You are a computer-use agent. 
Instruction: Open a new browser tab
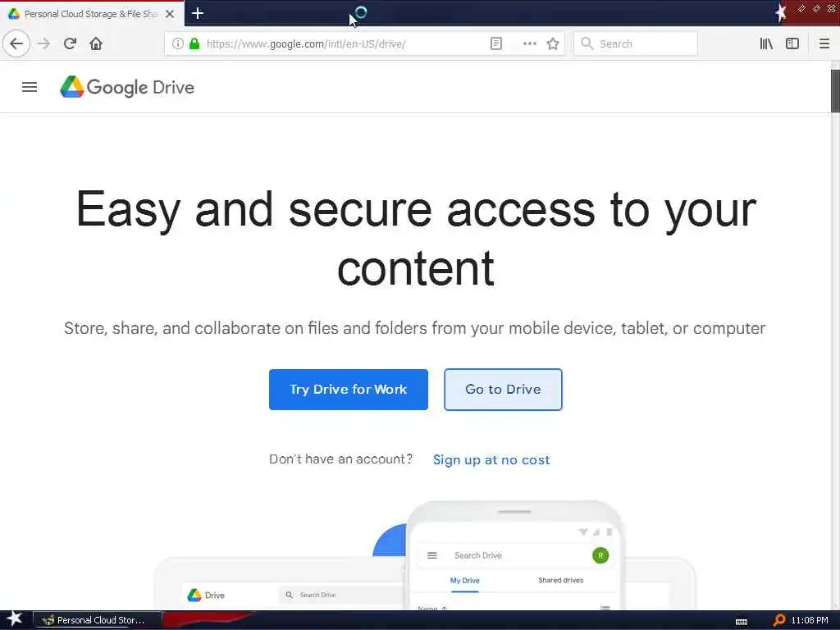[x=198, y=13]
